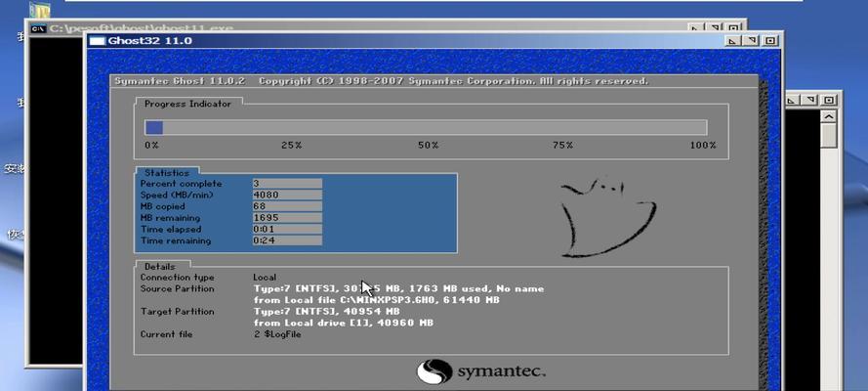The image size is (868, 391).
Task: Minimize the Ghost32 11.0 window
Action: (x=733, y=40)
